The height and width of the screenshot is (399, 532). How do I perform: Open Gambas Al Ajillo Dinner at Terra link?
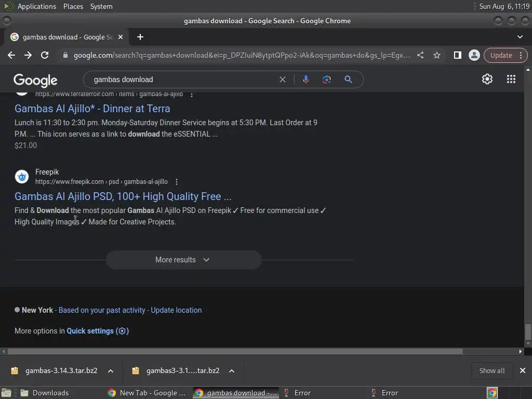tap(92, 109)
